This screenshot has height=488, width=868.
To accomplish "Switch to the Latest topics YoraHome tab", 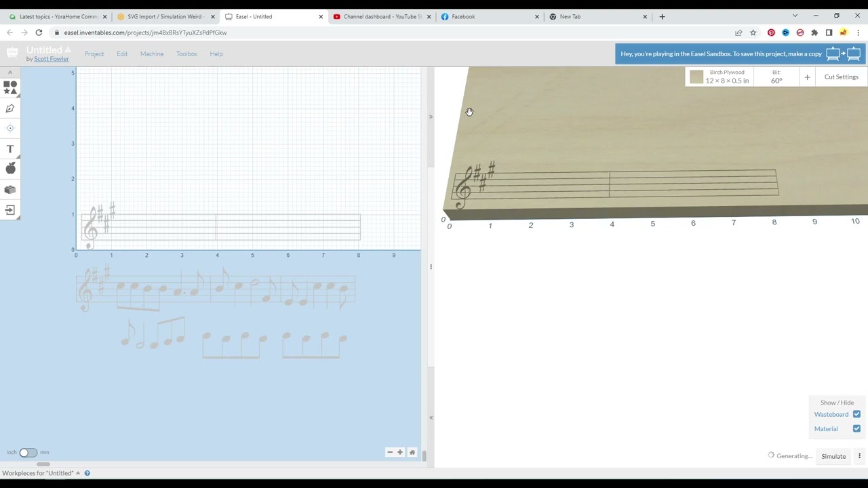I will [58, 17].
